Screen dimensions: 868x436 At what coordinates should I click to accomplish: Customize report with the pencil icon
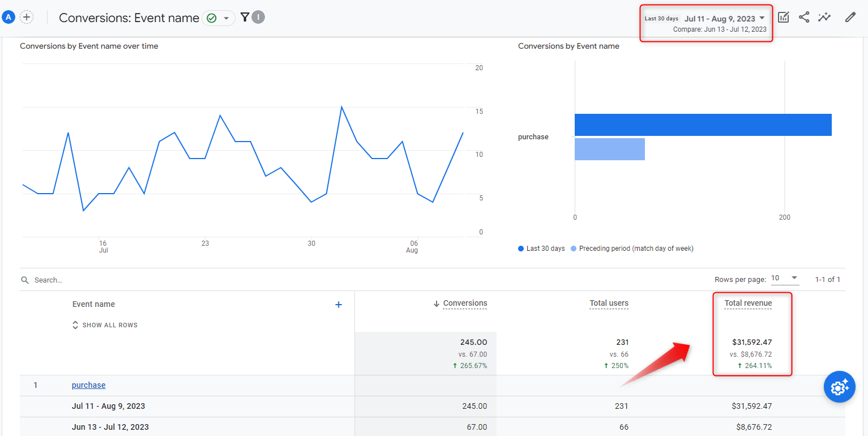tap(850, 18)
